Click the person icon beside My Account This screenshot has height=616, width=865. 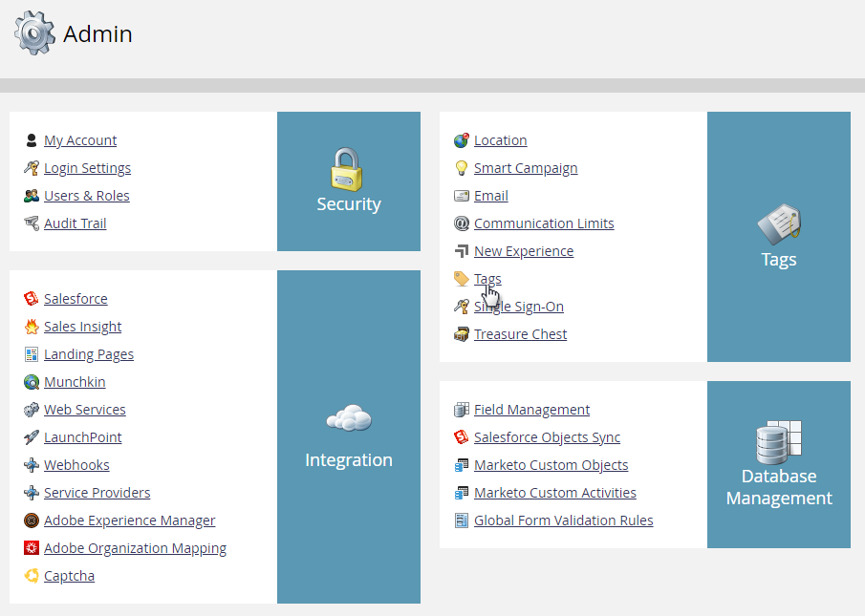[32, 140]
